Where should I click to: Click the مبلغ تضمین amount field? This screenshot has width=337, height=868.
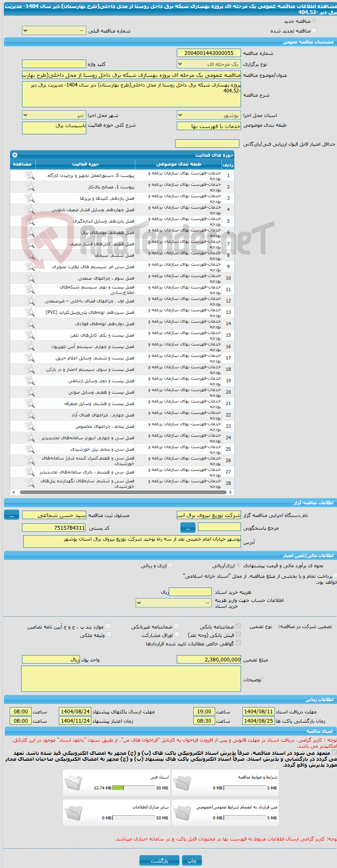(209, 659)
